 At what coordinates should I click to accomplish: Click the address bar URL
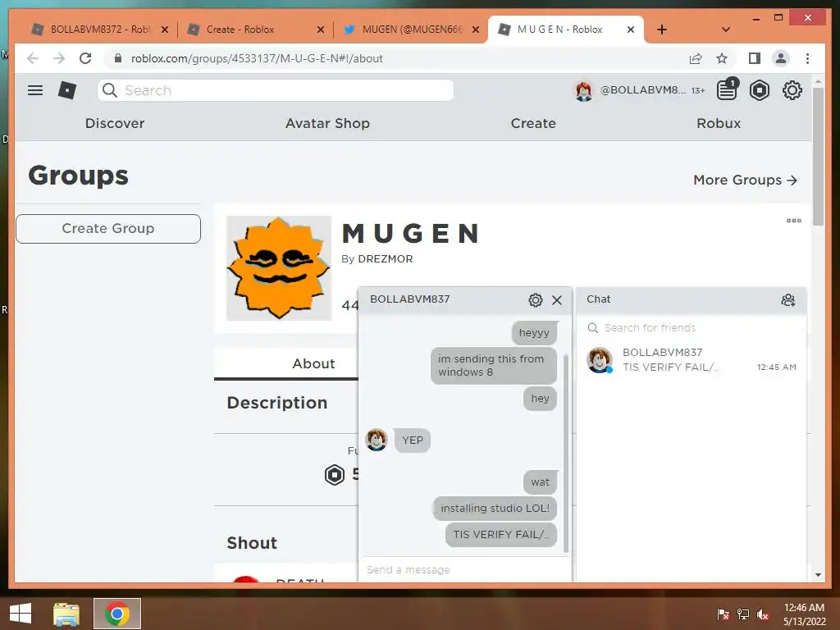coord(257,58)
